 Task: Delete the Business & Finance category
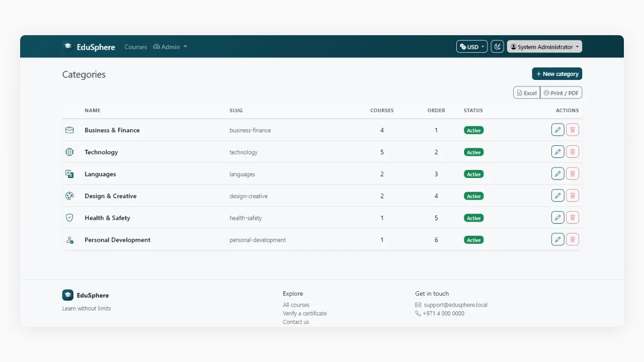point(573,130)
